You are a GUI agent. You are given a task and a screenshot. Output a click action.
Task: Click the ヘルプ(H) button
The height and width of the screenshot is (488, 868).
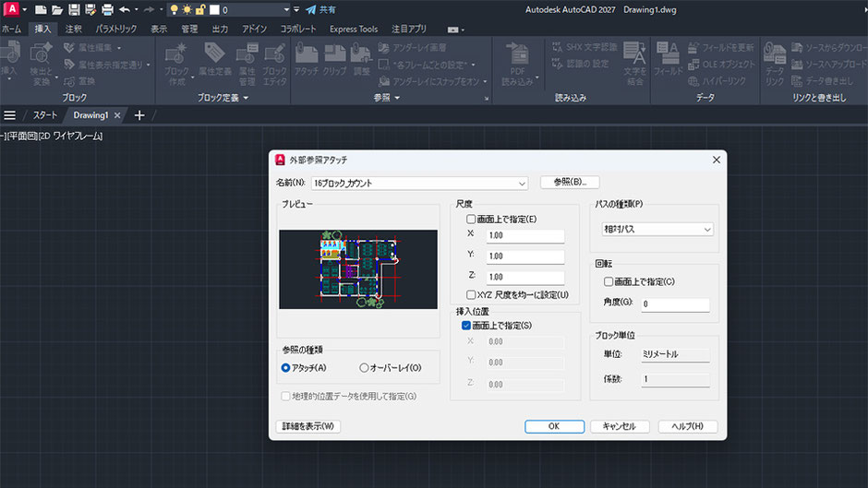pos(688,426)
